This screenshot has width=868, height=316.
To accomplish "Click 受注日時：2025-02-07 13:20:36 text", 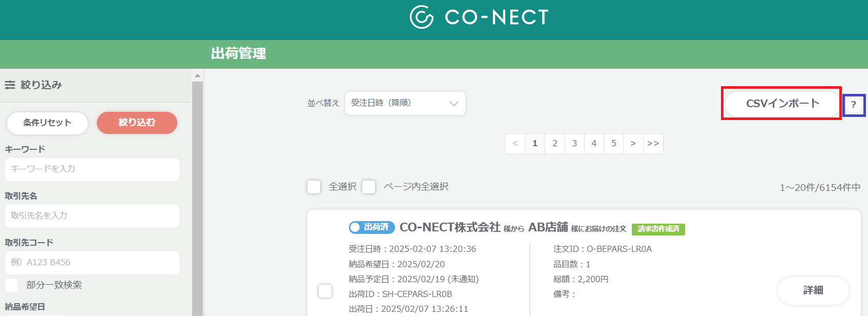I will [412, 249].
